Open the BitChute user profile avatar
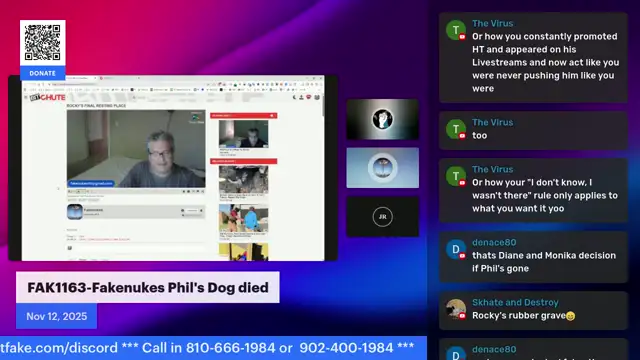640x360 pixels. (317, 97)
